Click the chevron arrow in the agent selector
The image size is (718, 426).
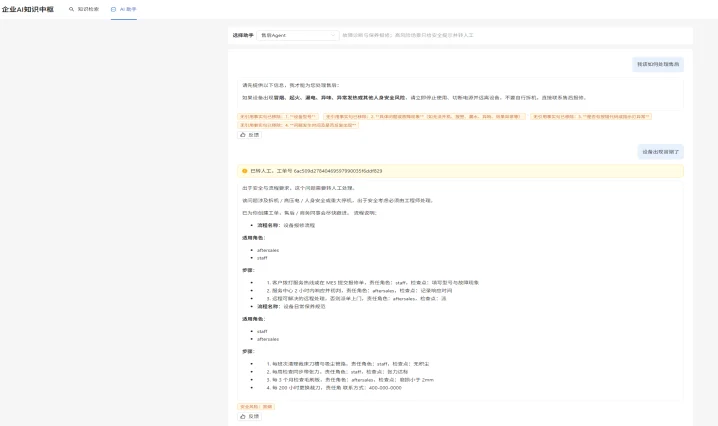(332, 35)
